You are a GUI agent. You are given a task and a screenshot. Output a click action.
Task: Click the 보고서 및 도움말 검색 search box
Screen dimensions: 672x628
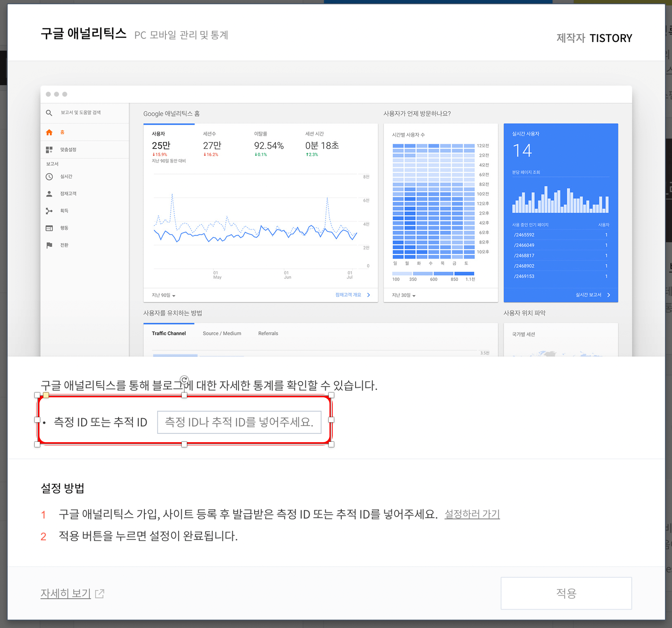coord(81,113)
